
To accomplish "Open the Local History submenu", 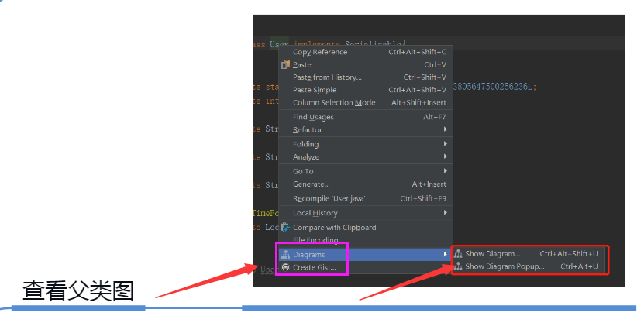I will click(366, 214).
